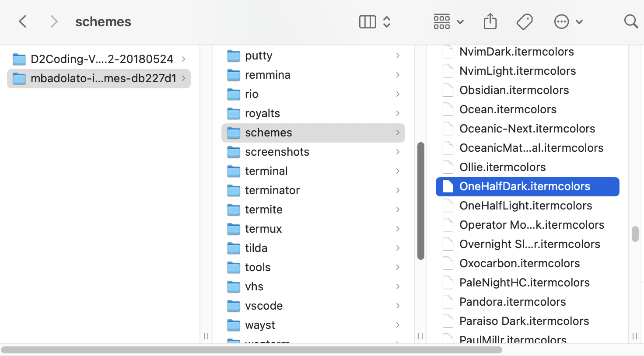Open the tools folder
644x356 pixels.
pos(313,267)
